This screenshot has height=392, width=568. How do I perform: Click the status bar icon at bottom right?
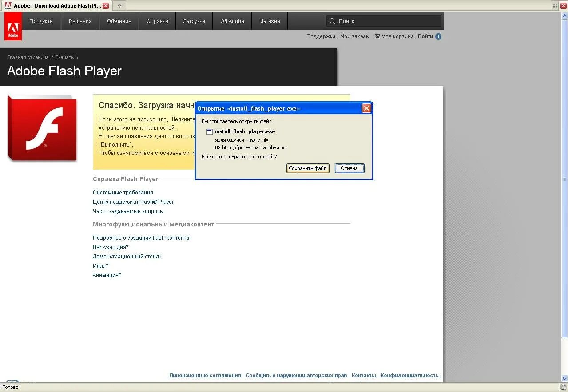pos(564,387)
